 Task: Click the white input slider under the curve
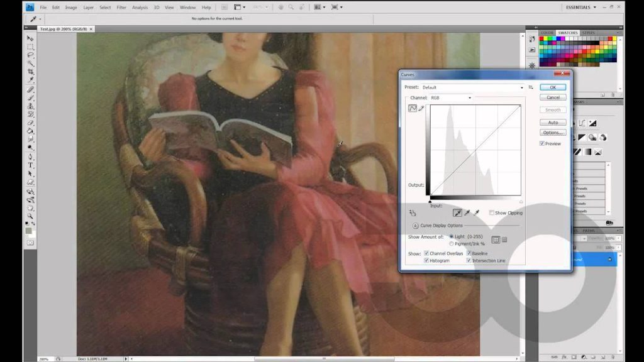pos(521,202)
